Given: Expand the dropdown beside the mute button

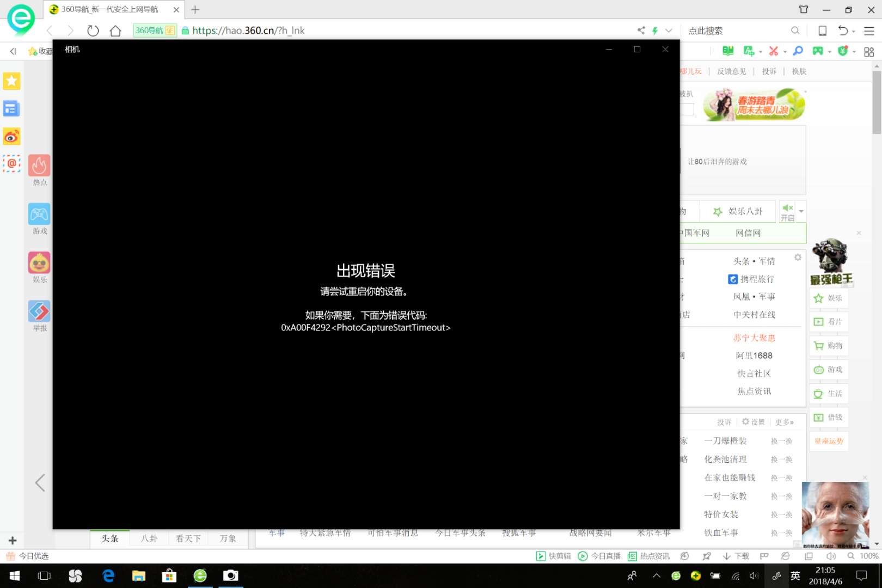Looking at the screenshot, I should coord(801,211).
